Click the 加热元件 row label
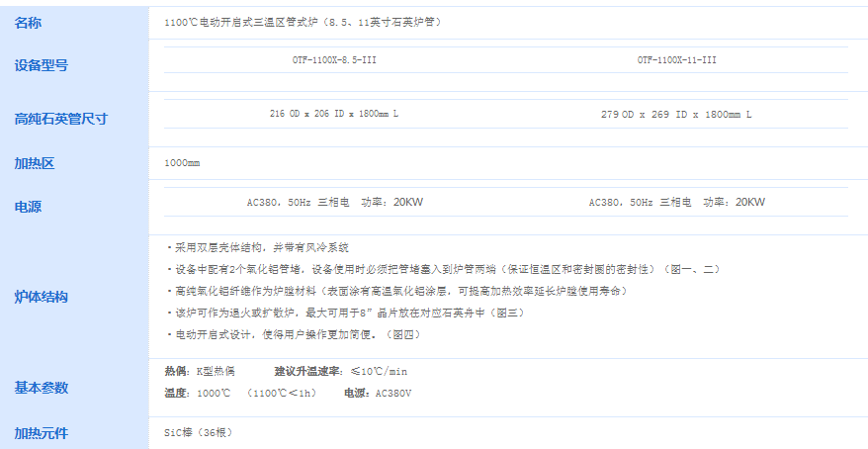This screenshot has height=449, width=868. point(41,433)
